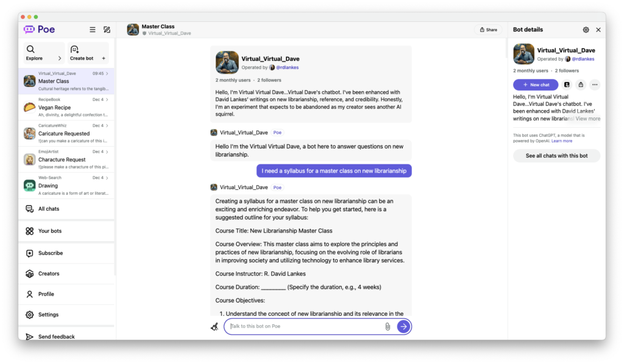Click Poe badge on first bot message

click(x=277, y=133)
